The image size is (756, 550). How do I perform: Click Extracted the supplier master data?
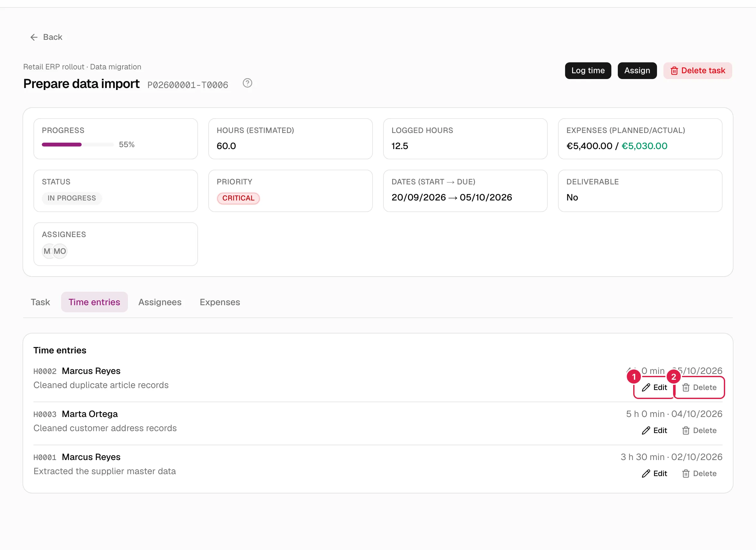point(105,471)
